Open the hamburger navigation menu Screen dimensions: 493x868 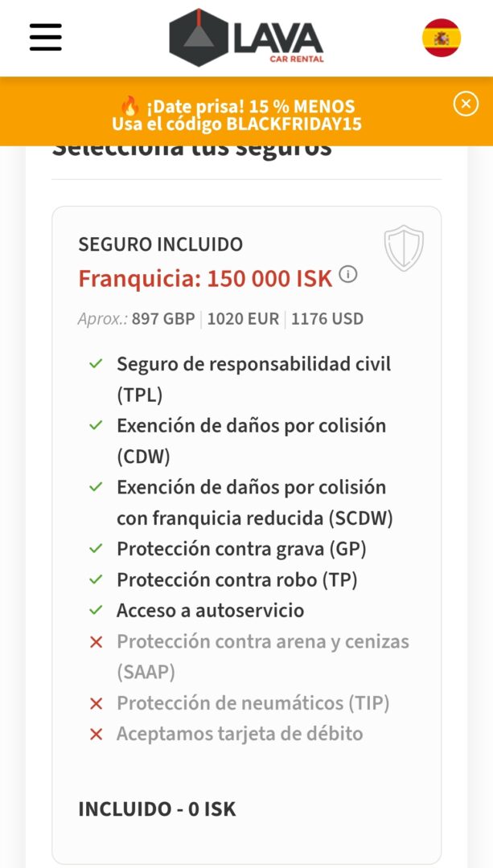[x=46, y=37]
